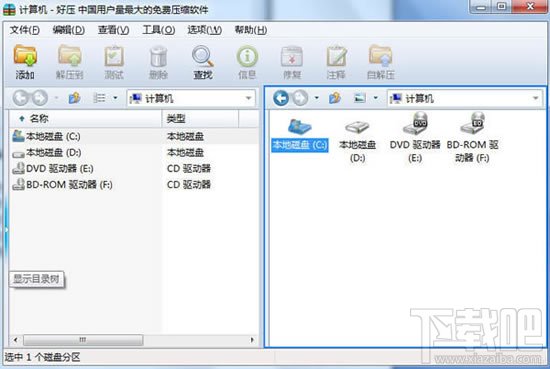The height and width of the screenshot is (369, 550).
Task: Click the left scroll arrow of horizontal scrollbar
Action: (15, 340)
